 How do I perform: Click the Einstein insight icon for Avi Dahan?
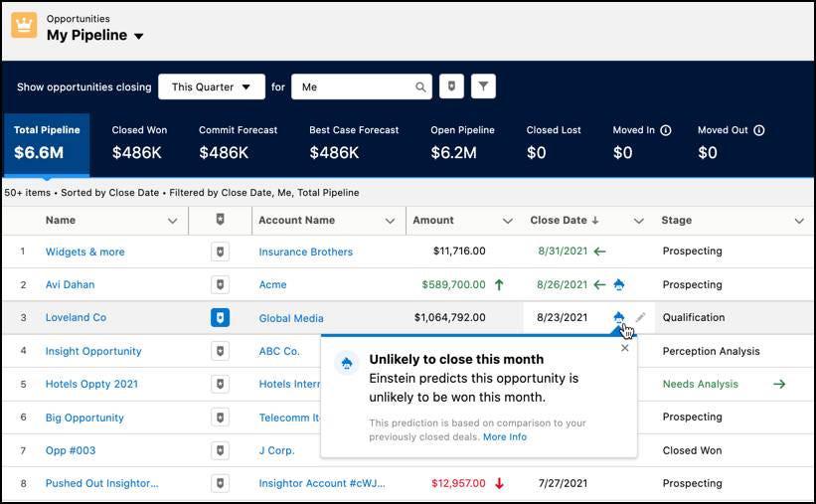619,284
